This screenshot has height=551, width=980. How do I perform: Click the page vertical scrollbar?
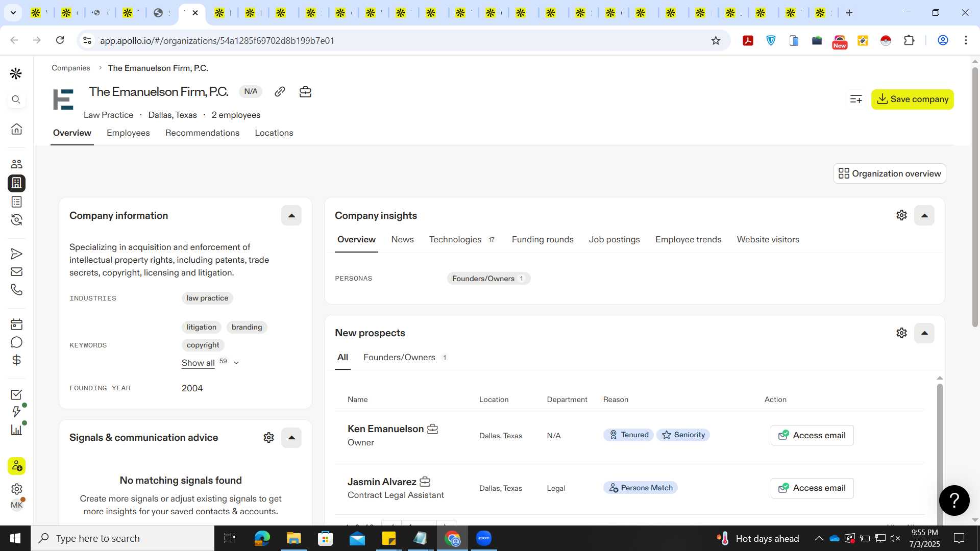click(x=974, y=196)
